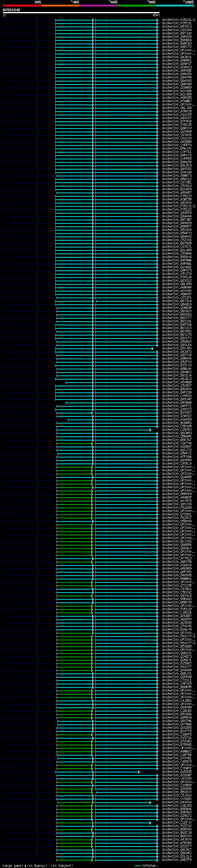
Task: Click hit label UniRef100_C6TAY6
Action: click(x=177, y=135)
